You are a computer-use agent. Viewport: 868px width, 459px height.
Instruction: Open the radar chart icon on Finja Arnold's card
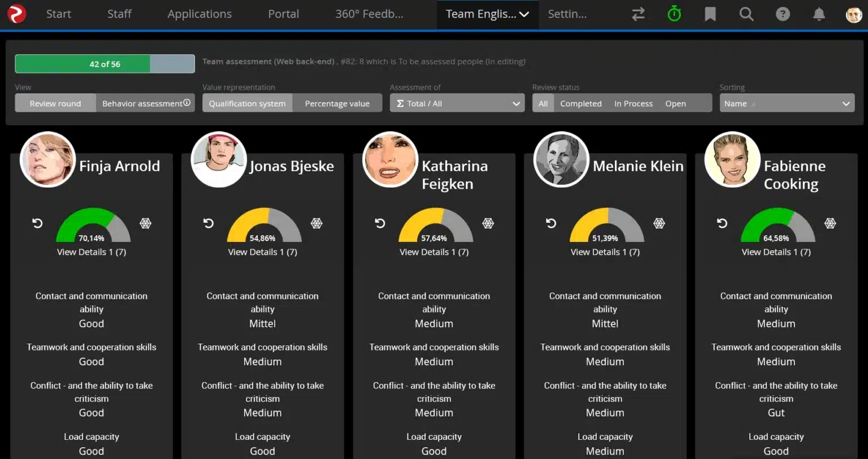tap(145, 223)
